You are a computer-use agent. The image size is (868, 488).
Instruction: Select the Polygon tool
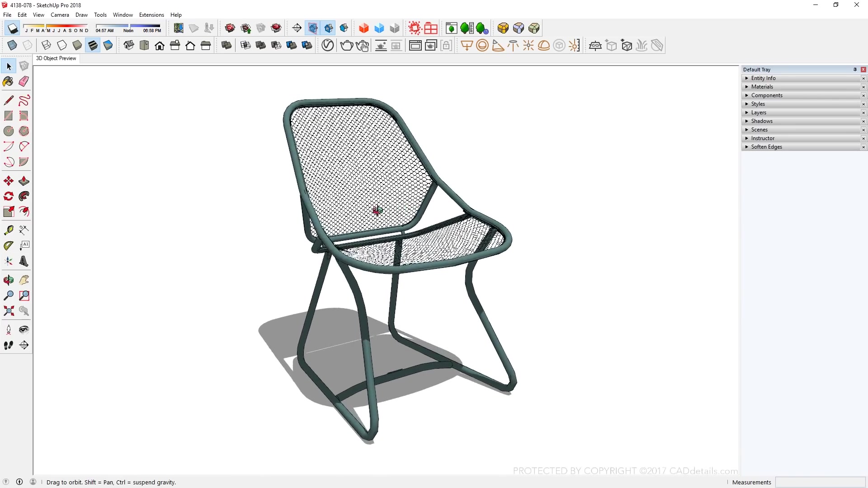pyautogui.click(x=24, y=131)
